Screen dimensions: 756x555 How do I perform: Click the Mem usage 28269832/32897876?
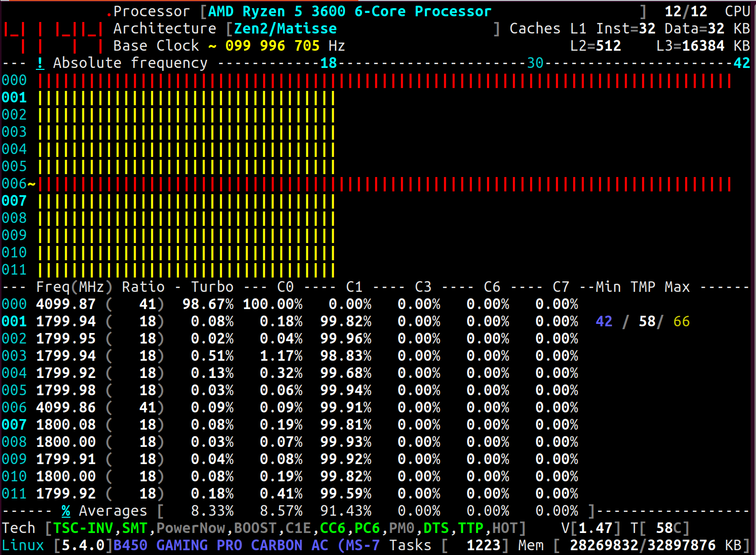643,545
